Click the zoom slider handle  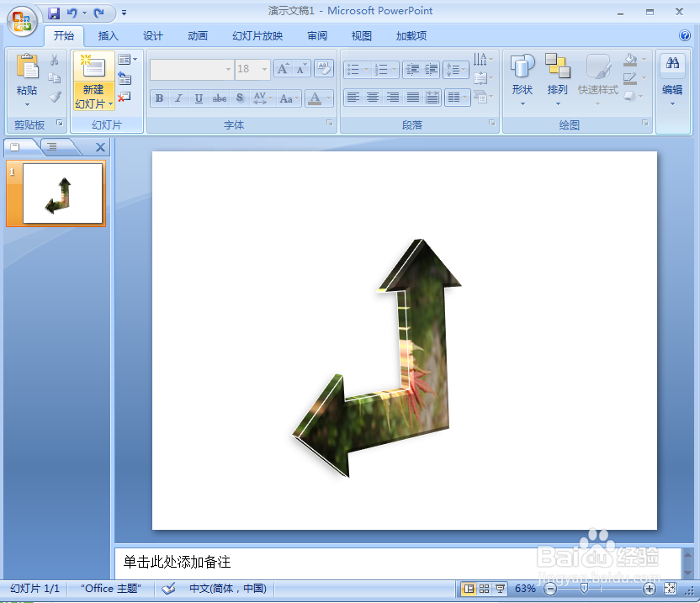(x=584, y=589)
